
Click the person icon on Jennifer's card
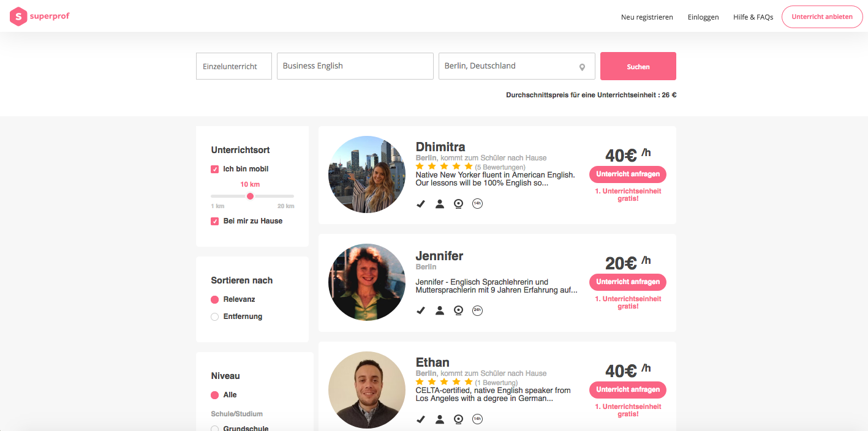click(x=440, y=310)
